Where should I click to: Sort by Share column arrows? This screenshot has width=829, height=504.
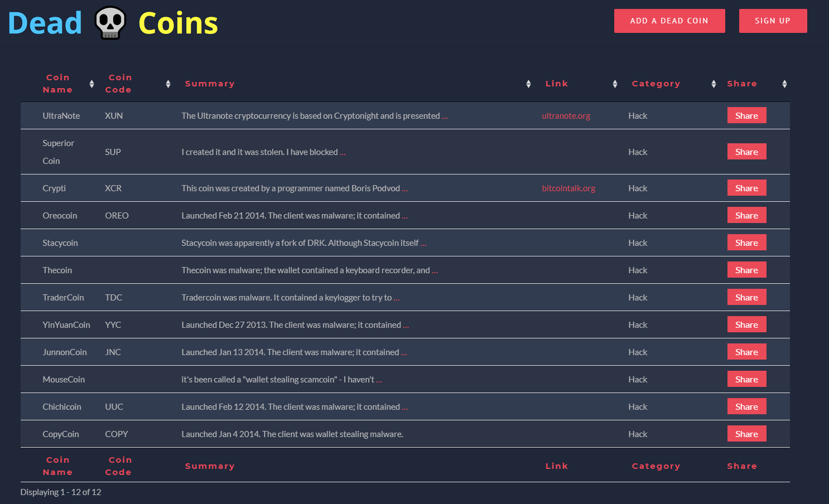pyautogui.click(x=784, y=84)
